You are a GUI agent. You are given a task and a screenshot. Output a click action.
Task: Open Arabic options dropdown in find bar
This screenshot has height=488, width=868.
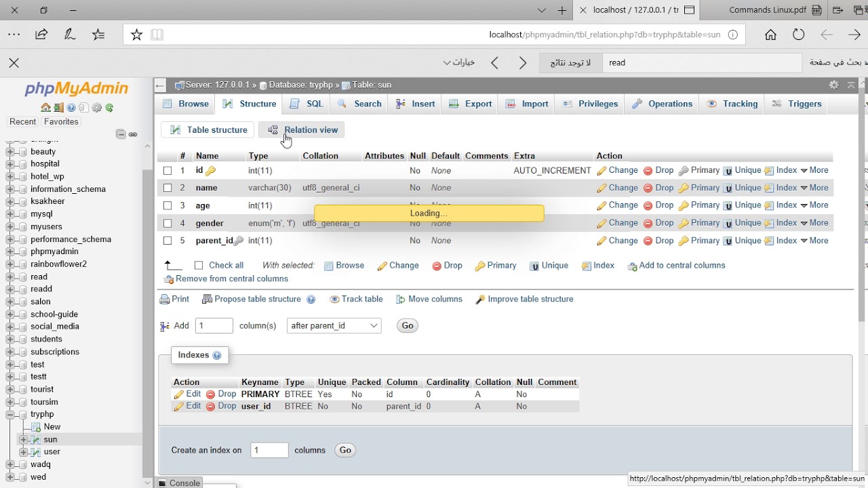[459, 62]
